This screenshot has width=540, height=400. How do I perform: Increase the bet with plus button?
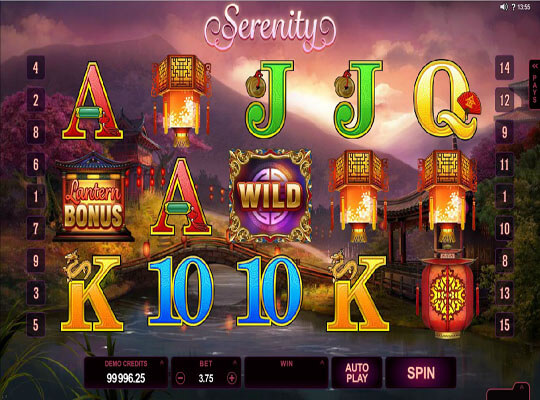click(232, 378)
